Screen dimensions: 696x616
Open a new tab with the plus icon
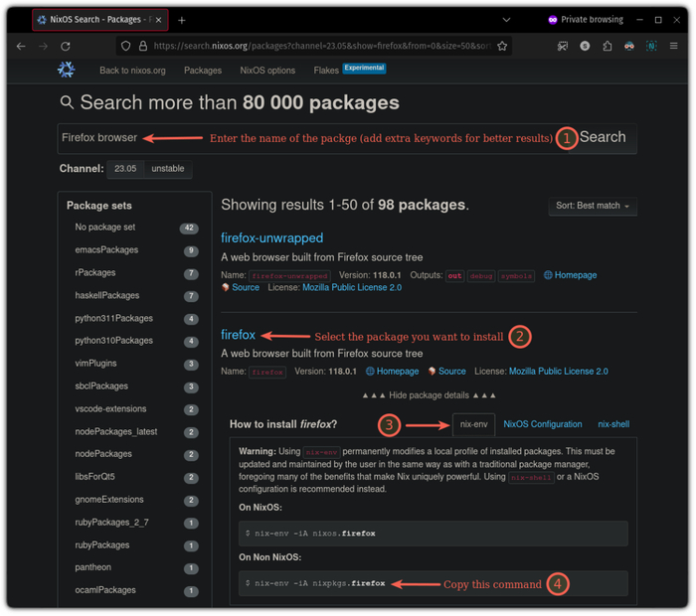[x=182, y=20]
